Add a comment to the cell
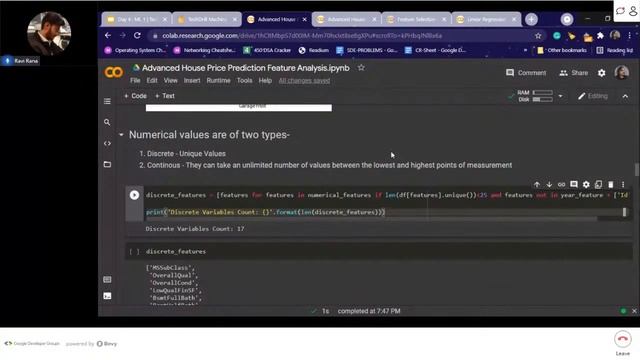640x360 pixels. pos(573,184)
